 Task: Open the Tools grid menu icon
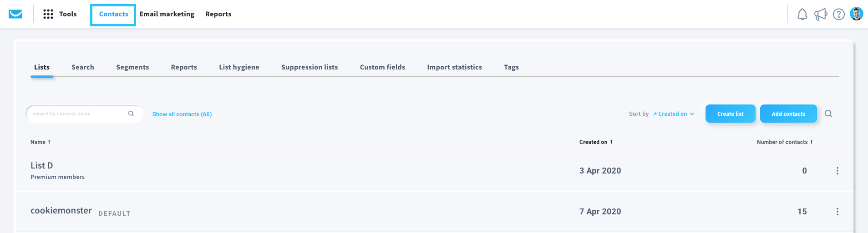point(48,14)
